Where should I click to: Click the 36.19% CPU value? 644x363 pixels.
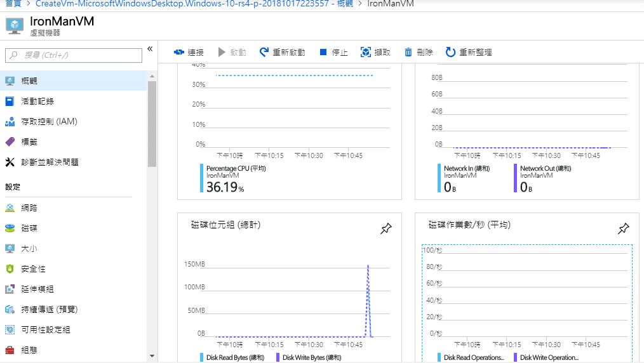coord(225,187)
